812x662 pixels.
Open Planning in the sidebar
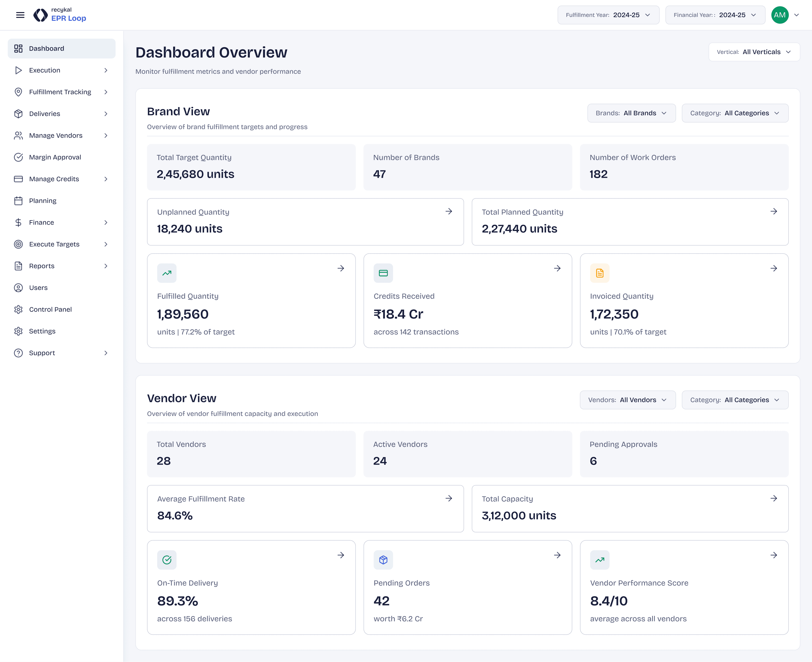[43, 201]
